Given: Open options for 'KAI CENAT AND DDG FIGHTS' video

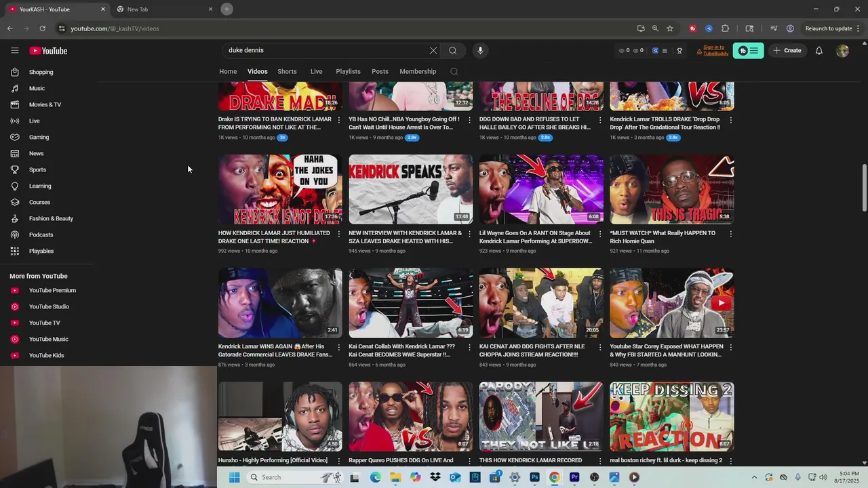Looking at the screenshot, I should [599, 347].
